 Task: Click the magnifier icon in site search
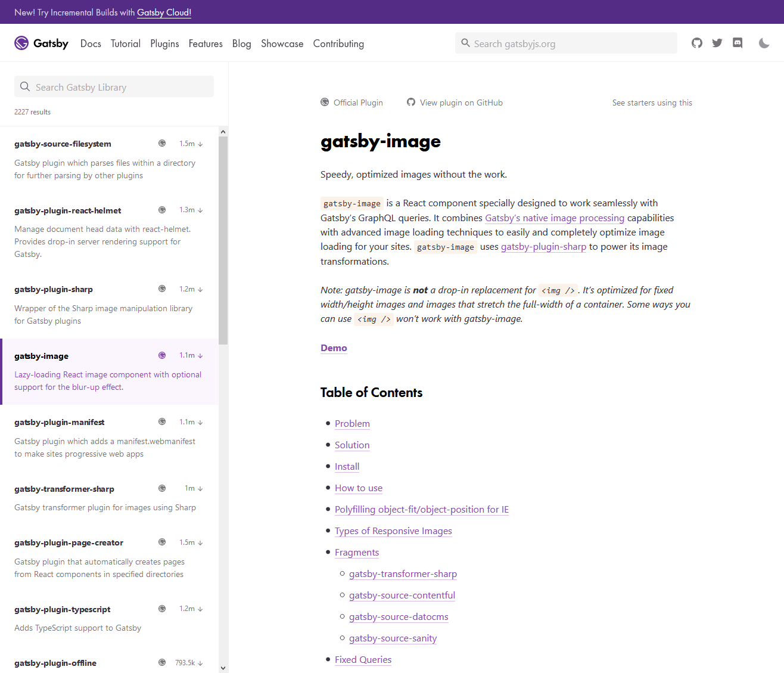466,43
